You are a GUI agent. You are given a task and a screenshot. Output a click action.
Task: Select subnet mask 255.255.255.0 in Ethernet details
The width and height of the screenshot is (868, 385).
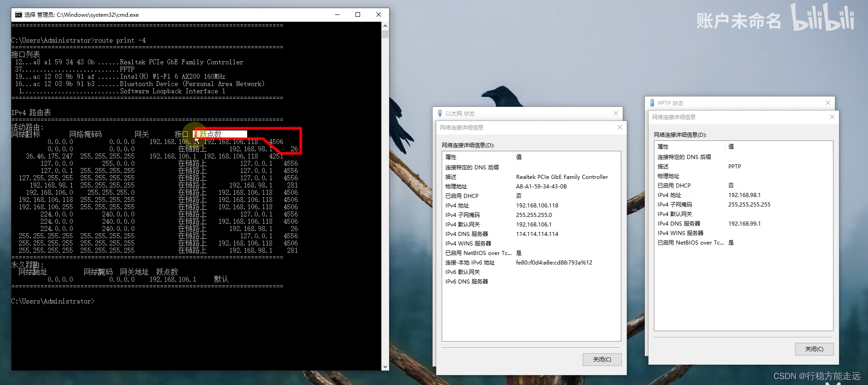(534, 215)
